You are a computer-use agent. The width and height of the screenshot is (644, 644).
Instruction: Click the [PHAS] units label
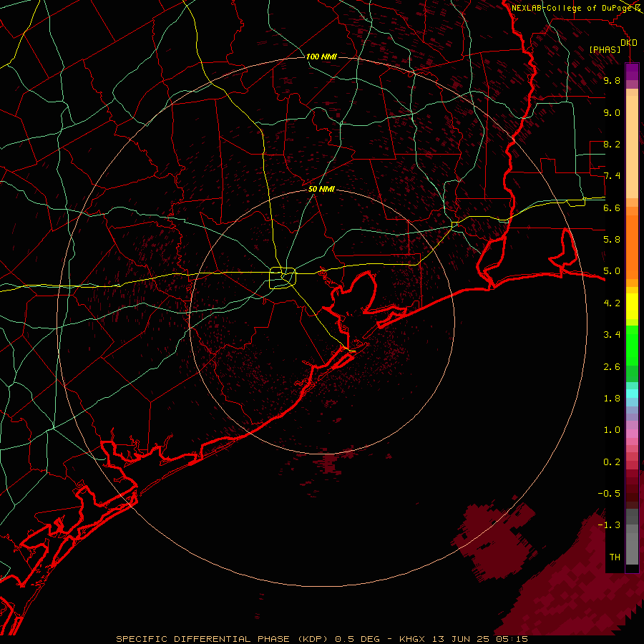pyautogui.click(x=605, y=49)
